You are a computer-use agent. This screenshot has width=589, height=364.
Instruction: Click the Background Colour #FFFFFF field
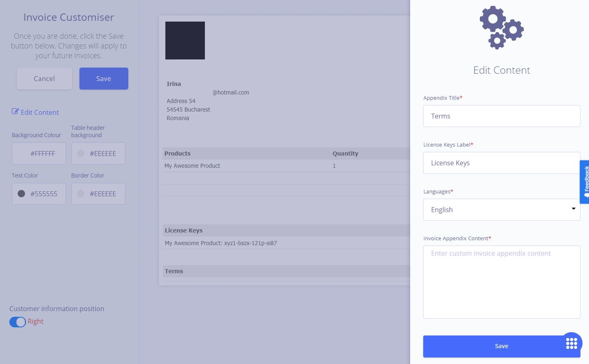(39, 153)
